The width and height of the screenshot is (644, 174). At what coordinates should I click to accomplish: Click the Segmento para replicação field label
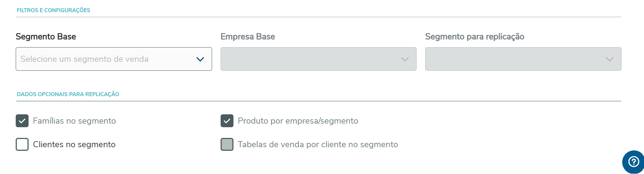474,36
